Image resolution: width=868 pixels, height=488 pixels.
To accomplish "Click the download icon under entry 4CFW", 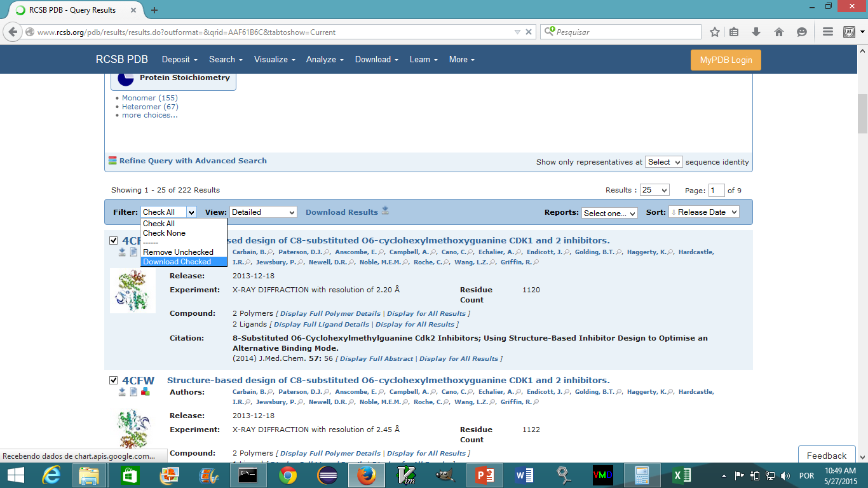I will pyautogui.click(x=122, y=391).
